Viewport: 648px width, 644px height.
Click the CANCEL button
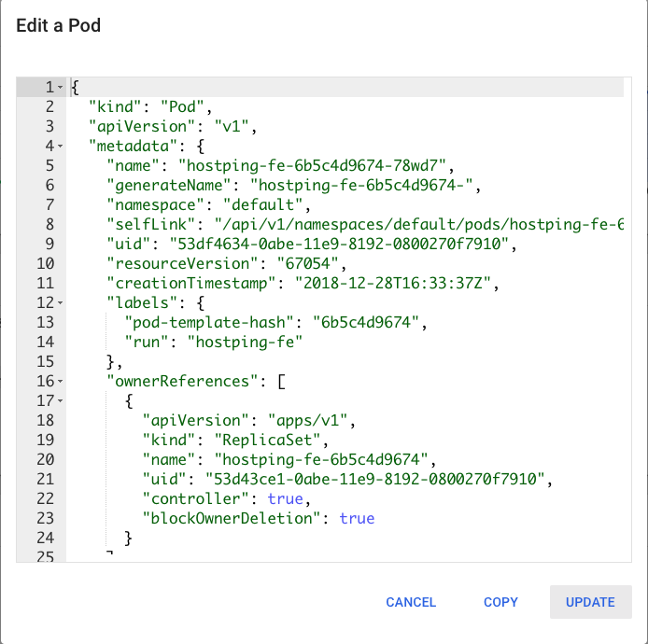[411, 602]
